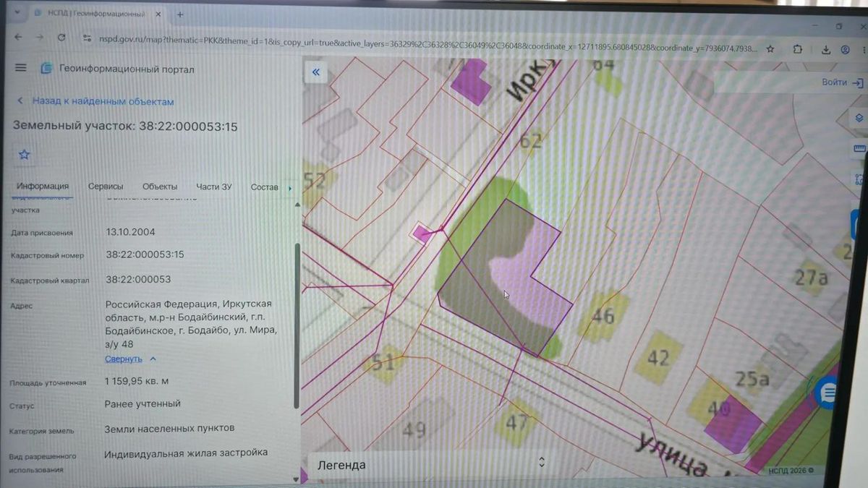Open the tab search dropdown in the browser
Screen dimensions: 868x488
pos(19,14)
